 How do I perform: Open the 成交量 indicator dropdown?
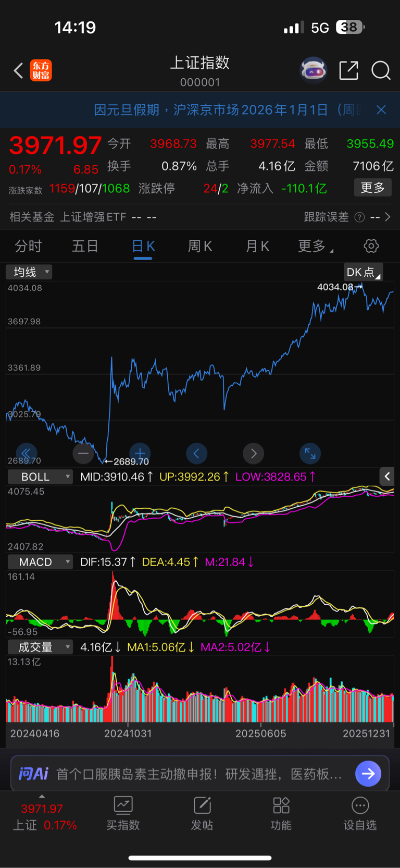tap(40, 647)
